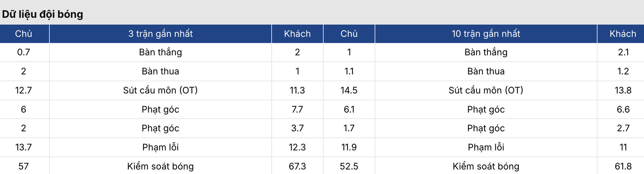Select the 61.8 possession value
This screenshot has height=174, width=644.
pos(623,166)
